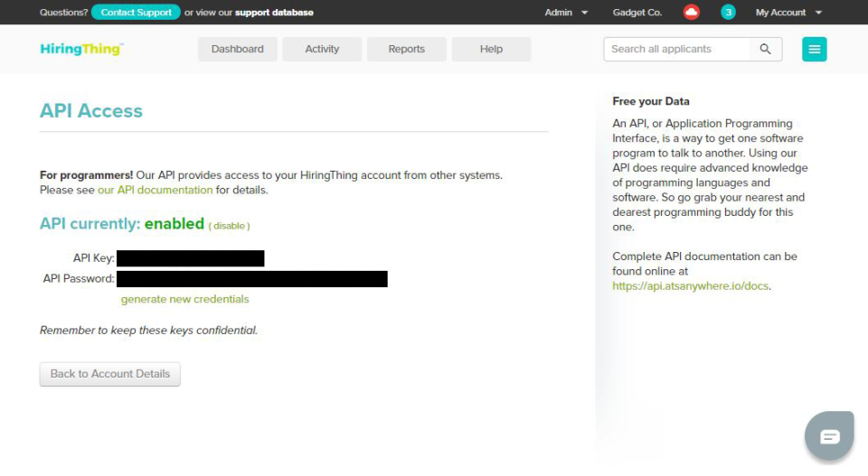Open the chat widget bubble

829,437
